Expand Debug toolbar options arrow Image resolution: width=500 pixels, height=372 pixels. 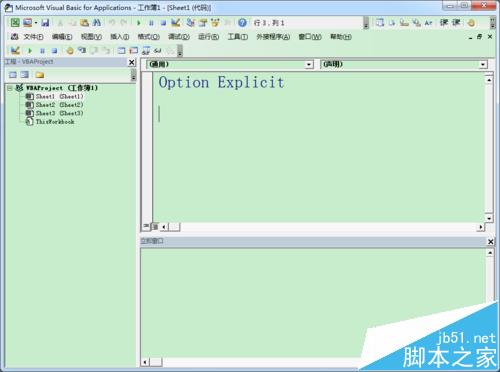coord(180,51)
